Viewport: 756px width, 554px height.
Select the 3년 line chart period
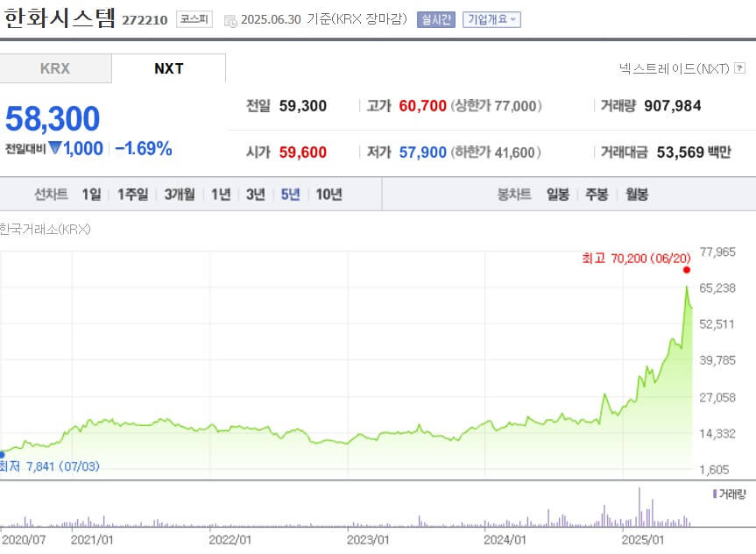(x=256, y=195)
